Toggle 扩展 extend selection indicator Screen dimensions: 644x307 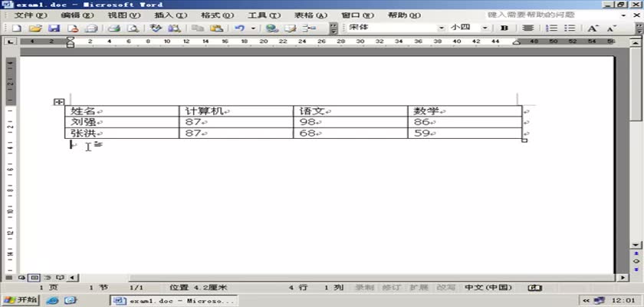pyautogui.click(x=419, y=288)
